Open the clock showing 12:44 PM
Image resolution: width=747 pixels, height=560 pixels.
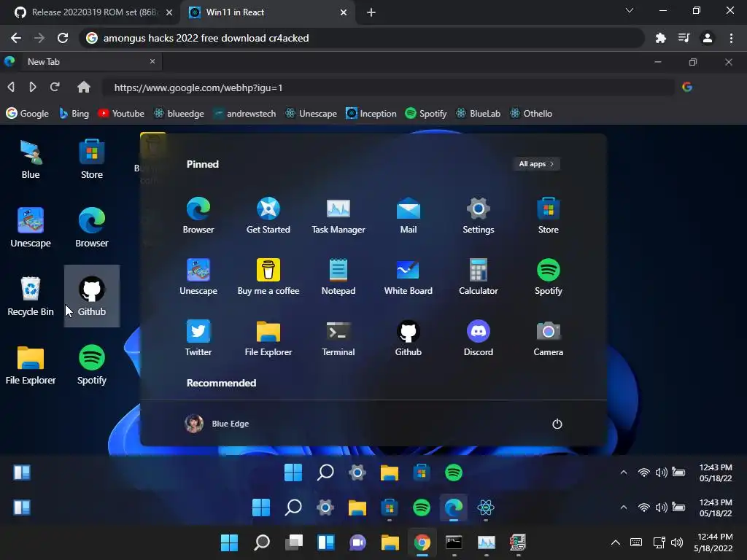click(713, 542)
